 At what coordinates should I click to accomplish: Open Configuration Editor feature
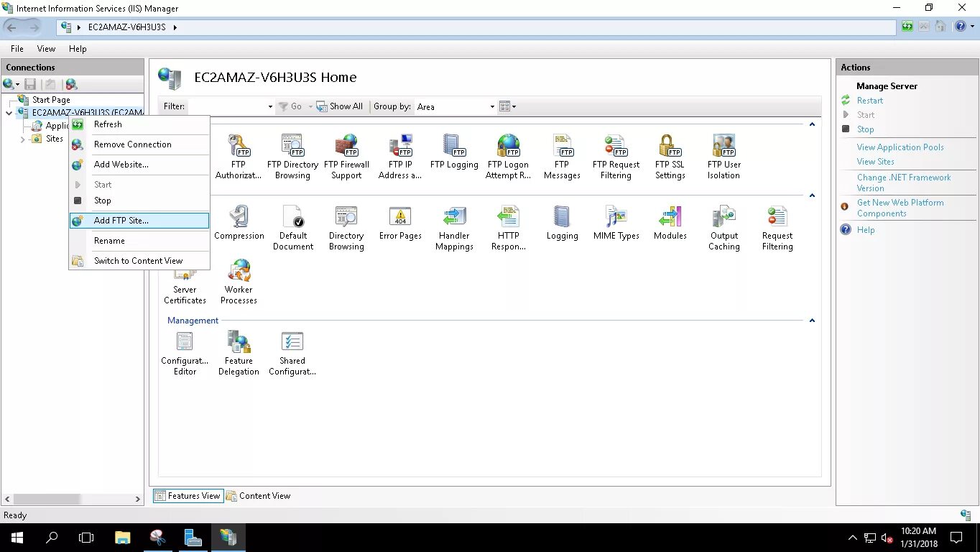(185, 353)
